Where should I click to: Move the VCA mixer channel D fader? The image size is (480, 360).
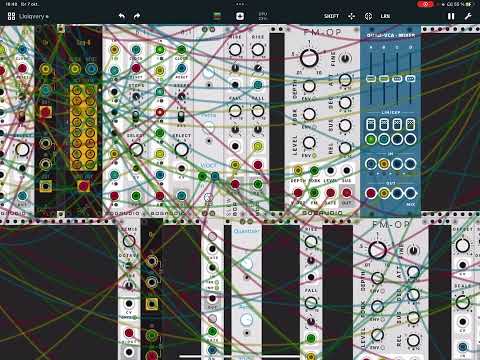(410, 79)
